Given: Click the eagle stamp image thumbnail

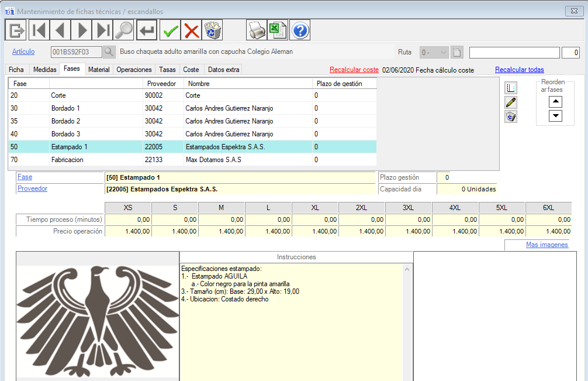Looking at the screenshot, I should coord(98,319).
